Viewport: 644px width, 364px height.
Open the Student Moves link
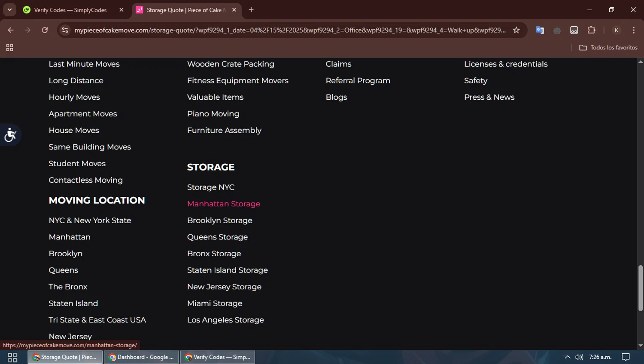pyautogui.click(x=77, y=164)
